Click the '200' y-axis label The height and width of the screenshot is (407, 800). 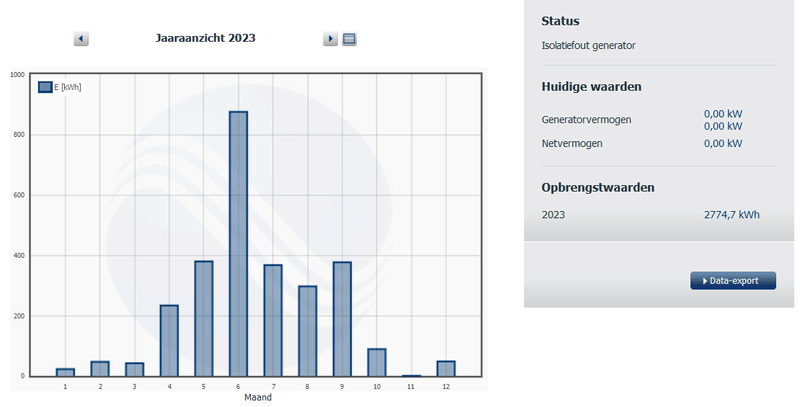(19, 316)
